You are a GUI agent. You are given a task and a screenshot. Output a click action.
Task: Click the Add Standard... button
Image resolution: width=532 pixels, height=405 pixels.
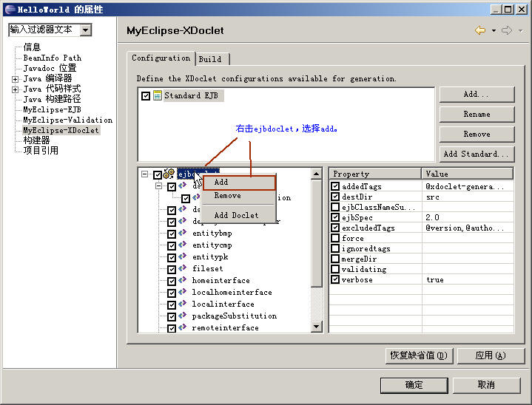(477, 154)
